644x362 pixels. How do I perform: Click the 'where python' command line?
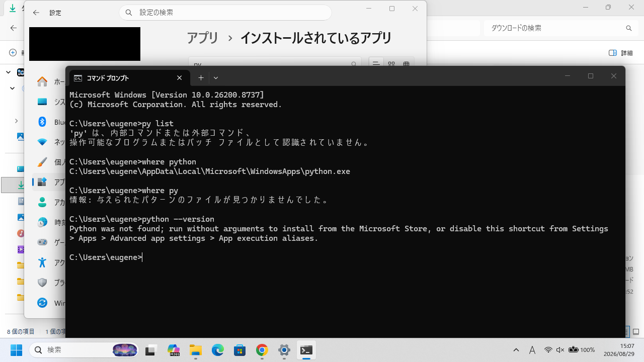click(x=133, y=161)
